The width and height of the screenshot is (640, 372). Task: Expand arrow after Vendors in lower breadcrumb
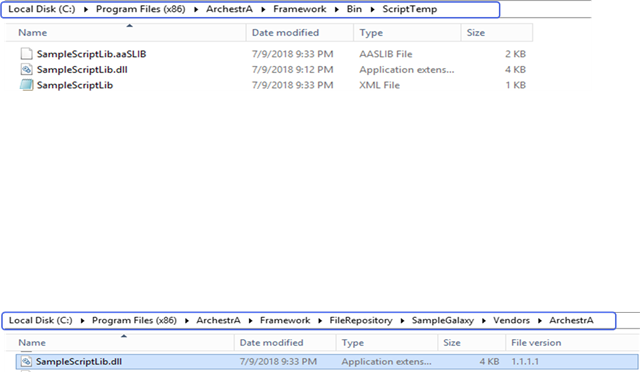540,321
